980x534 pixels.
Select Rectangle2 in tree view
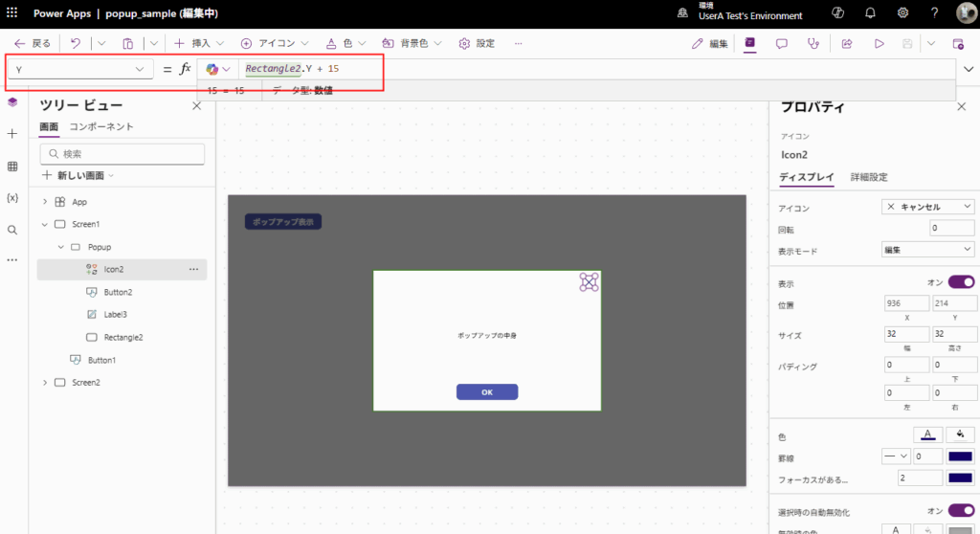[x=123, y=337]
